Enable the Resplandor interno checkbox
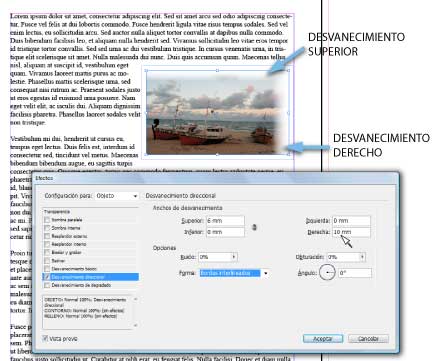This screenshot has width=440, height=361. pos(47,244)
